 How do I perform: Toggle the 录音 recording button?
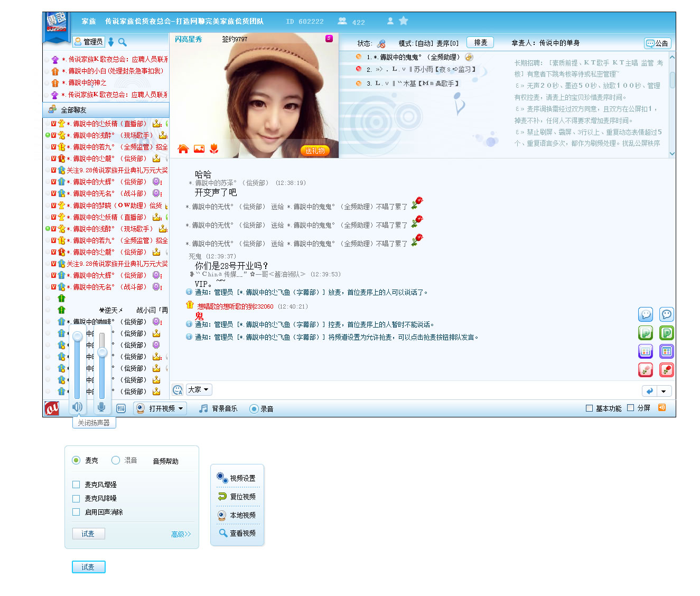tap(262, 408)
